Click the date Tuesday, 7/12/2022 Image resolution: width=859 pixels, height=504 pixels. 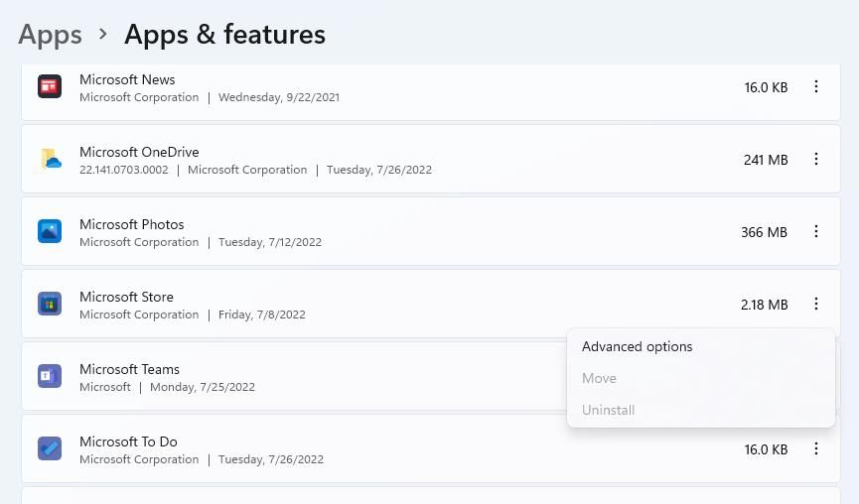270,242
